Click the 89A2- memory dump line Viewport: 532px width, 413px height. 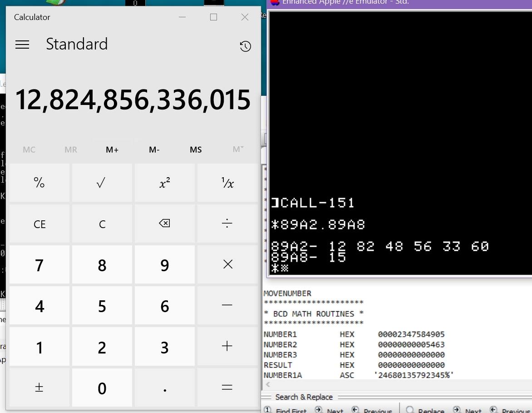(x=379, y=246)
